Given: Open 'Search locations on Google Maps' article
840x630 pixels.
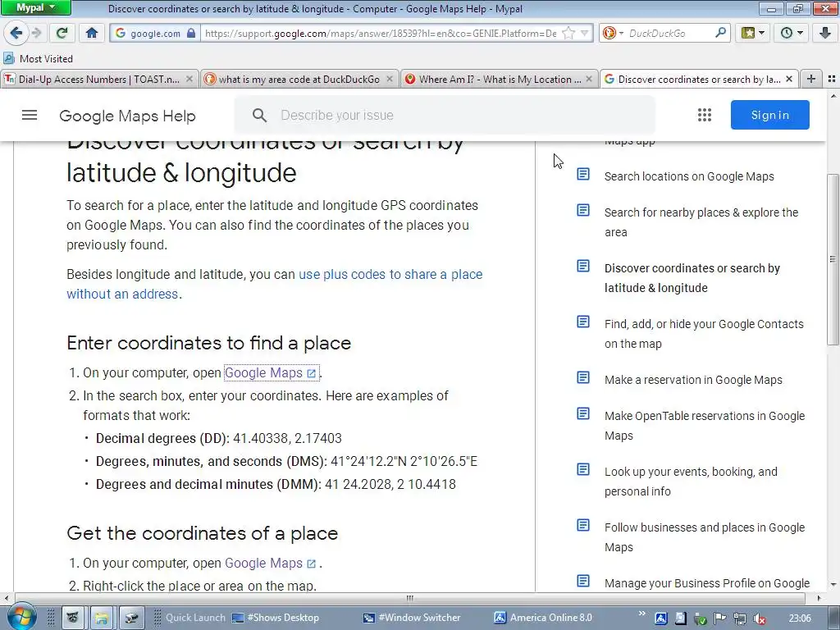Looking at the screenshot, I should [689, 176].
